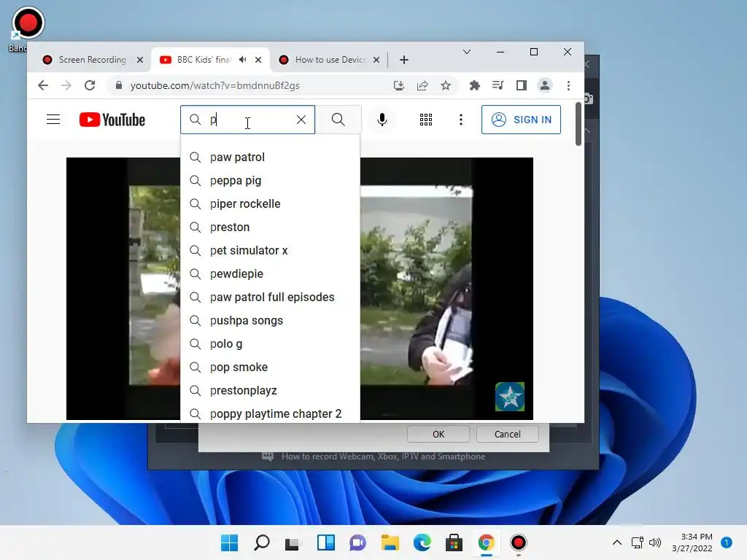
Task: Launch Microsoft Edge from the taskbar
Action: tap(422, 542)
